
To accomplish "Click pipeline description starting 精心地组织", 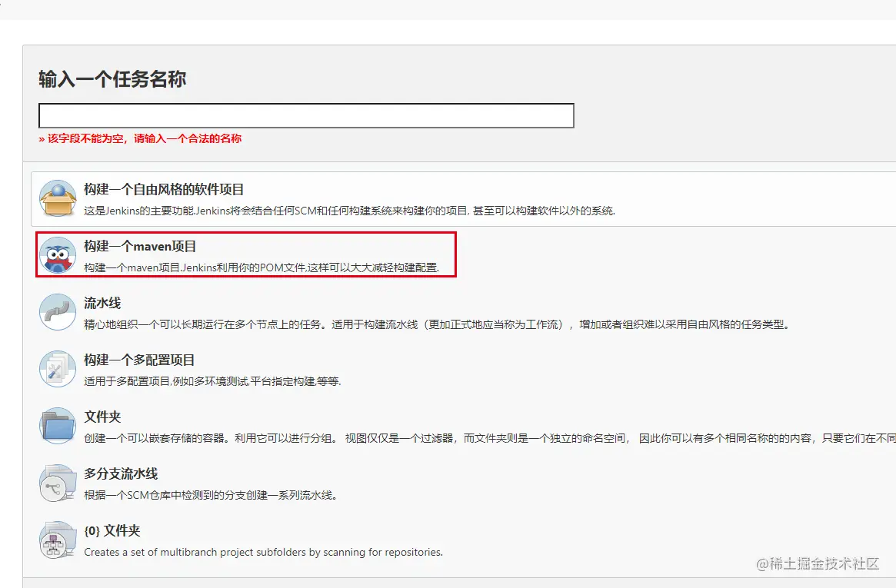I will pyautogui.click(x=438, y=324).
